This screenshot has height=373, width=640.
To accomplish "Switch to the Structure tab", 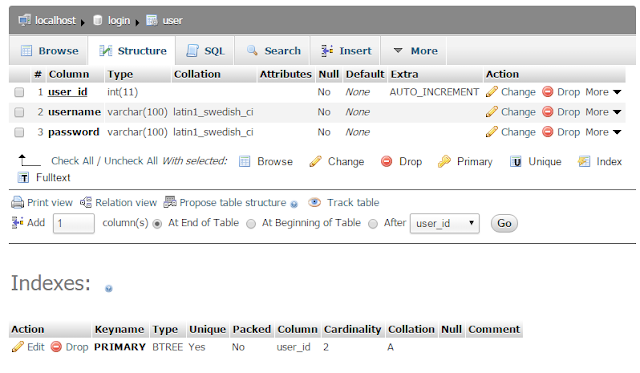I will 132,51.
